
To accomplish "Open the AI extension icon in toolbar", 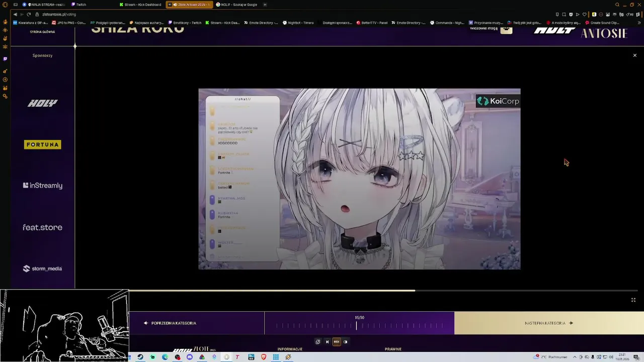I will click(630, 14).
